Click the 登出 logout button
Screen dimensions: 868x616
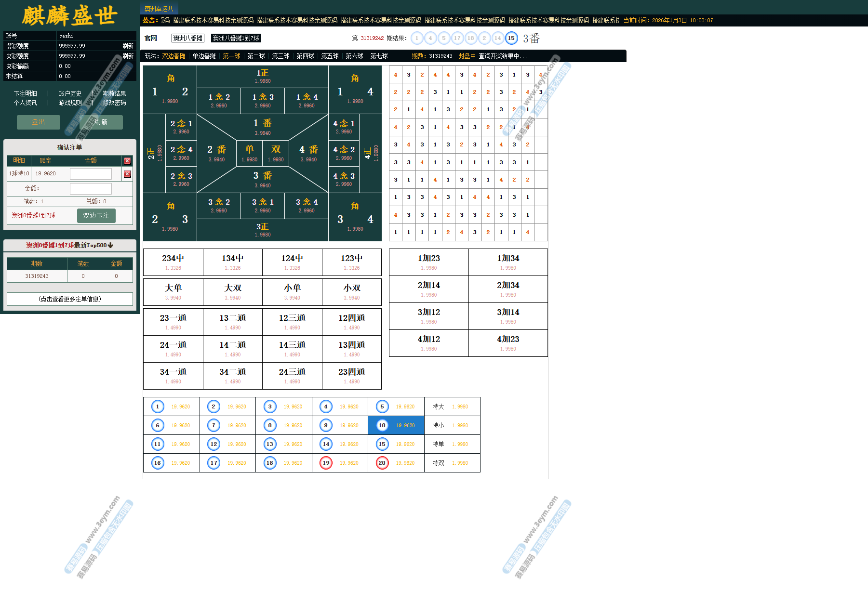39,122
